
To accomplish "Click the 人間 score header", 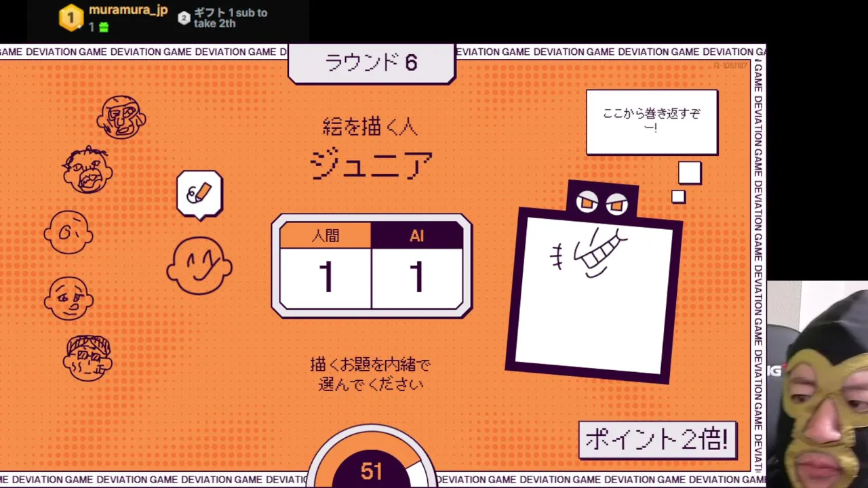I will tap(325, 235).
